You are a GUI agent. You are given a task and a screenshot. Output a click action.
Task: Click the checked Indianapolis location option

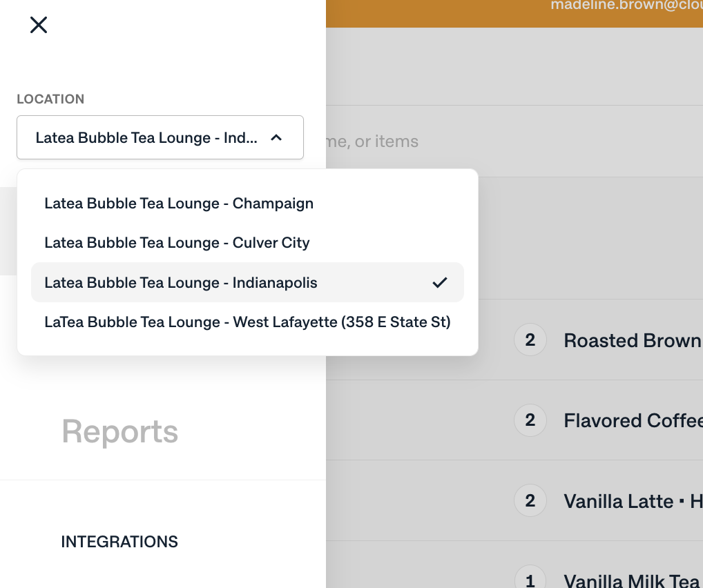tap(181, 282)
